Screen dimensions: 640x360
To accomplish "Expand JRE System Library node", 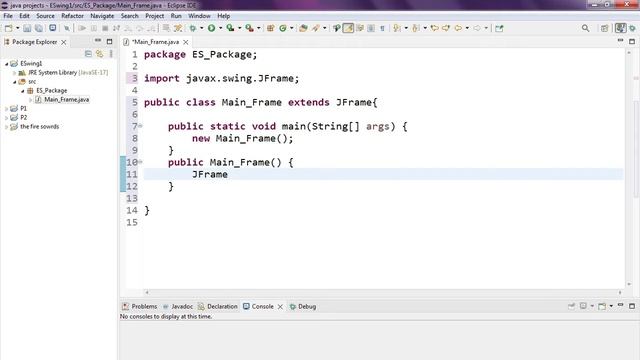I will [x=15, y=73].
